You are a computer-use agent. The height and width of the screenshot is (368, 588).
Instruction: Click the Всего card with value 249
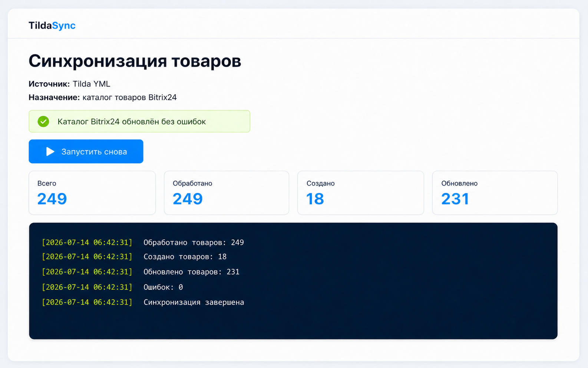pyautogui.click(x=92, y=193)
